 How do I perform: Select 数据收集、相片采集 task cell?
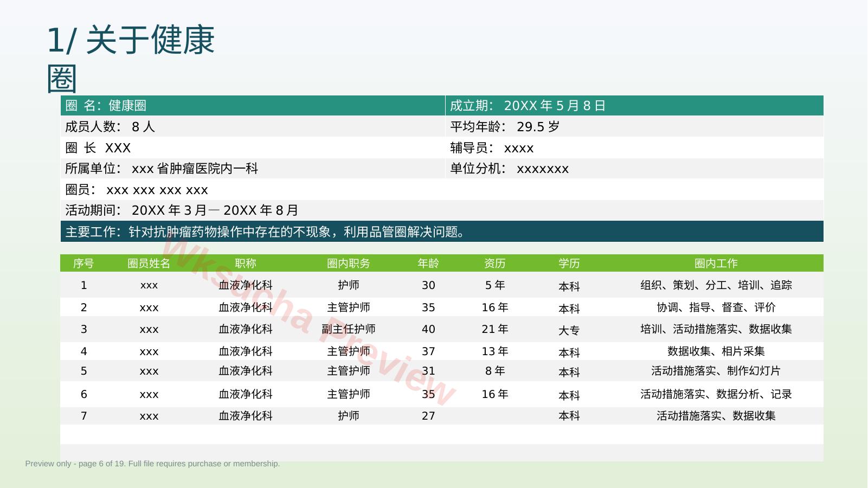tap(716, 351)
